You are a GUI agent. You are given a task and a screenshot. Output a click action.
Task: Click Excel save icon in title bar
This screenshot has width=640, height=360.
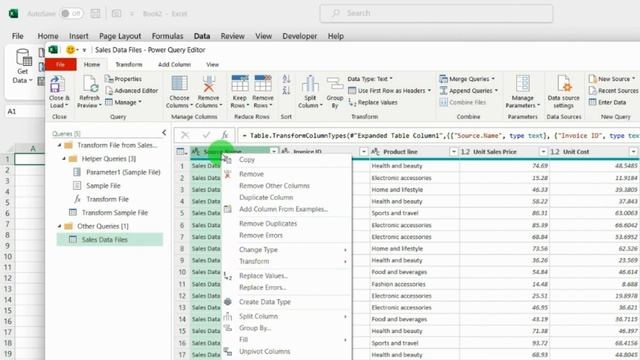pyautogui.click(x=96, y=13)
